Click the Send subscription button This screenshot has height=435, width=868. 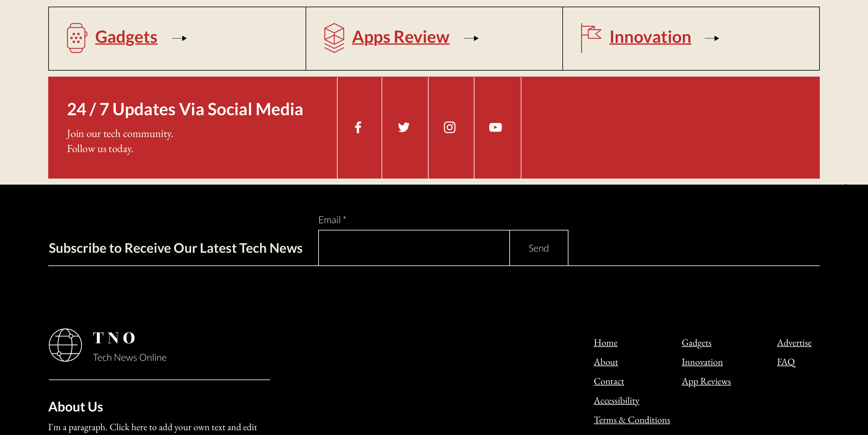(538, 248)
